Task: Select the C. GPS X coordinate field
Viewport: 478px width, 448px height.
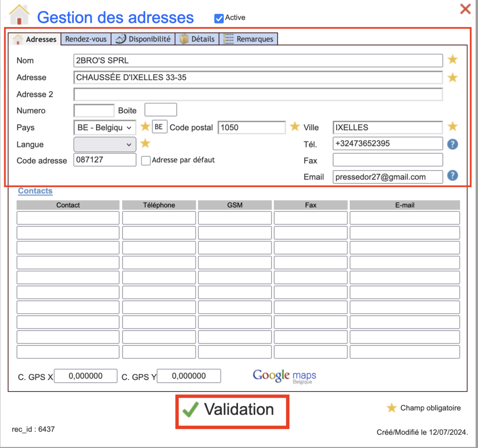Action: [85, 376]
